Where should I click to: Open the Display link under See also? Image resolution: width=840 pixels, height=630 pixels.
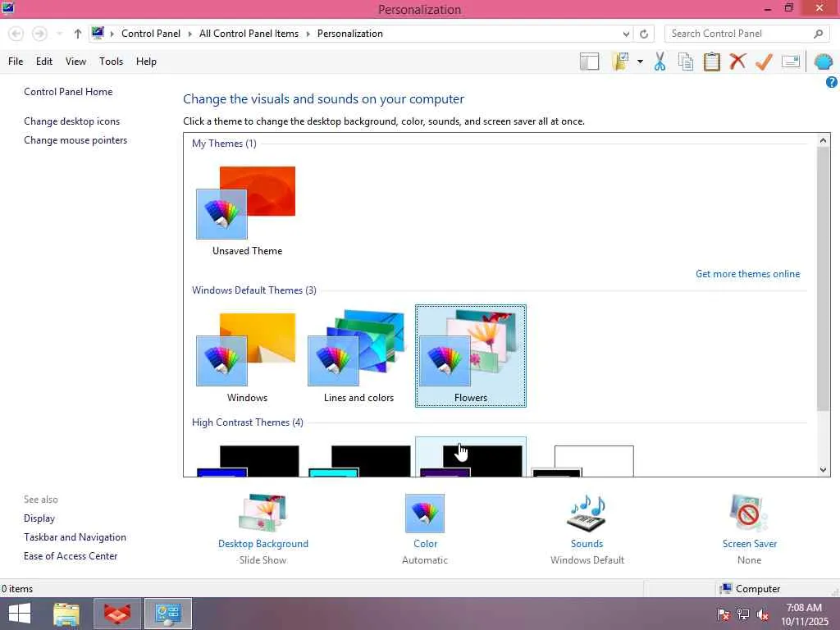(39, 518)
